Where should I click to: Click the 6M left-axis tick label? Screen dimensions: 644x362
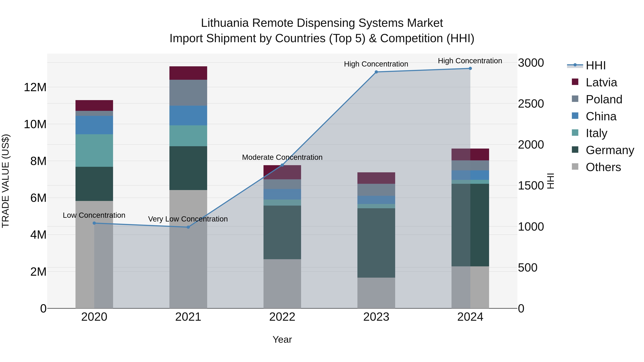[38, 198]
